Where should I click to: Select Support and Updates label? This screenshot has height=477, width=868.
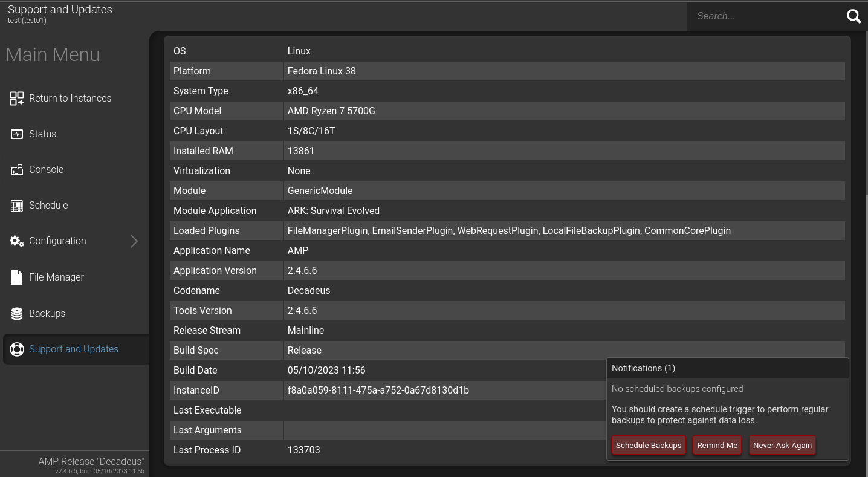(x=74, y=349)
